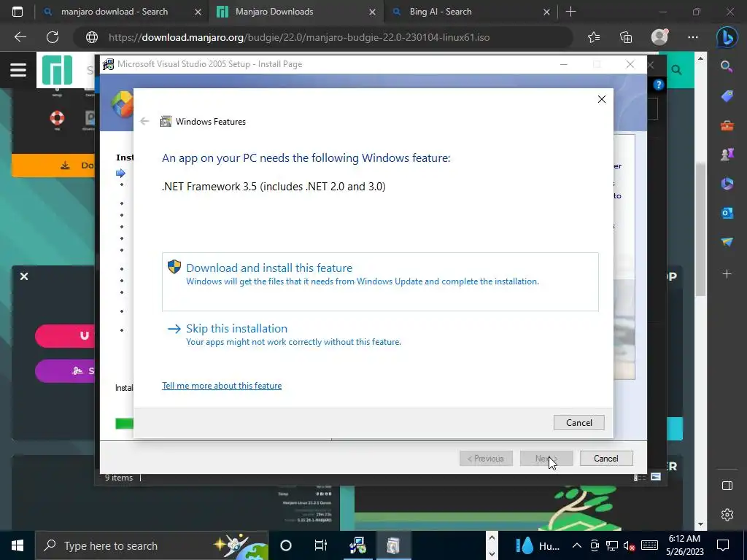Image resolution: width=747 pixels, height=560 pixels.
Task: Open a new browser tab
Action: (570, 12)
